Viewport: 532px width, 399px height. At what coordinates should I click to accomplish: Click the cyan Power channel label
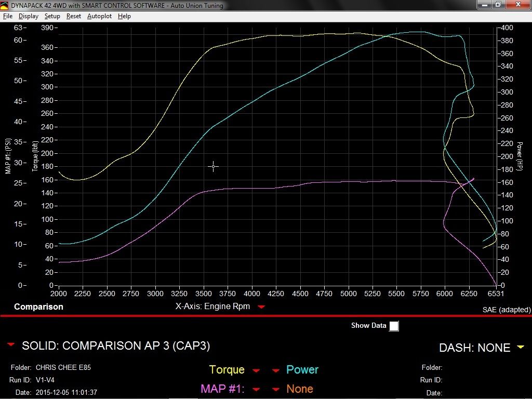(x=302, y=369)
